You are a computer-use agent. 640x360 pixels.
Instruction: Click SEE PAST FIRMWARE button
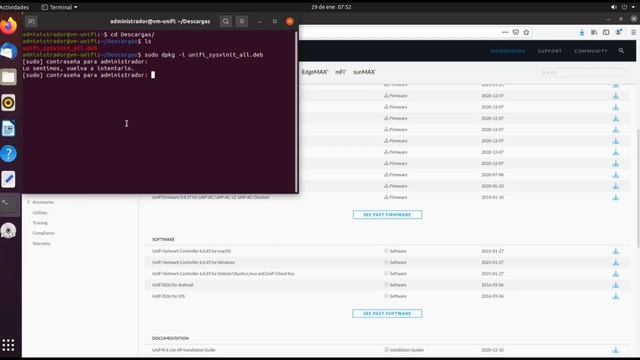click(x=387, y=215)
